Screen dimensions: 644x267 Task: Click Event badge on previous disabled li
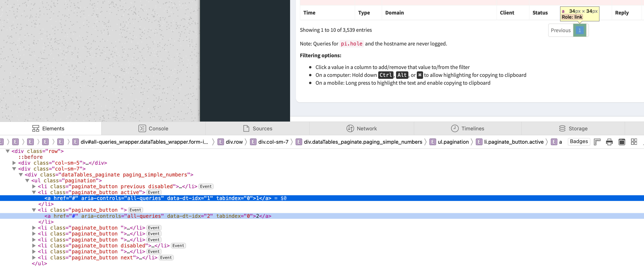206,186
